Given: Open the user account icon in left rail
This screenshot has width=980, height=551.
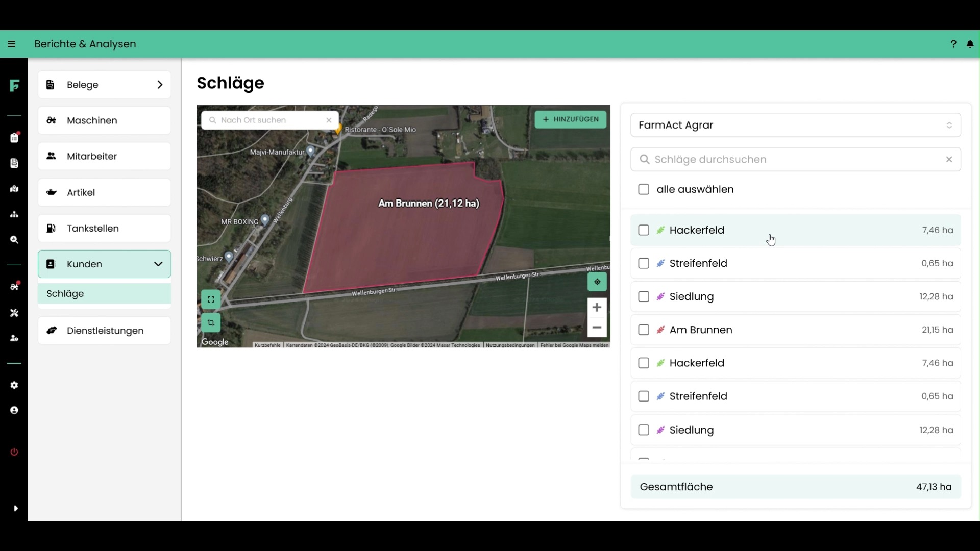Looking at the screenshot, I should [14, 410].
